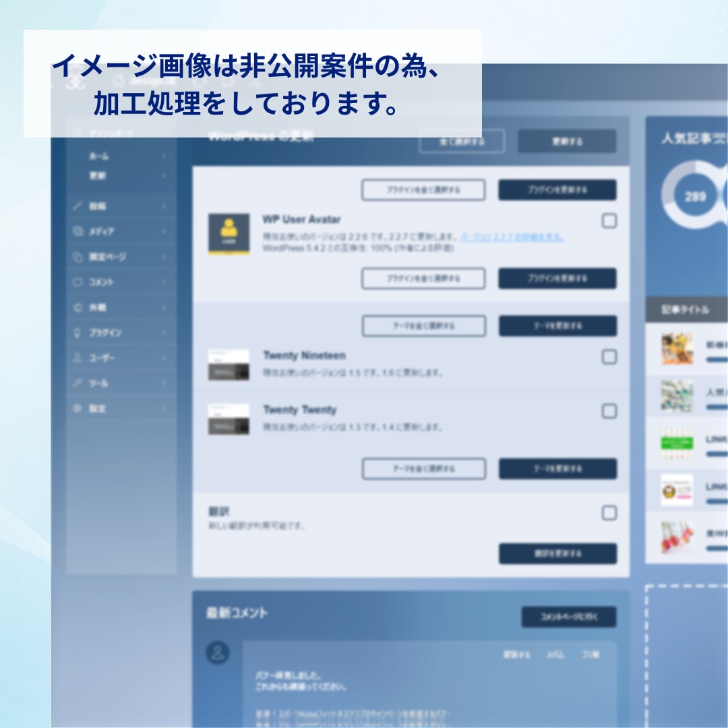728x728 pixels.
Task: Tick the Twenty Nineteen checkbox
Action: 609,357
